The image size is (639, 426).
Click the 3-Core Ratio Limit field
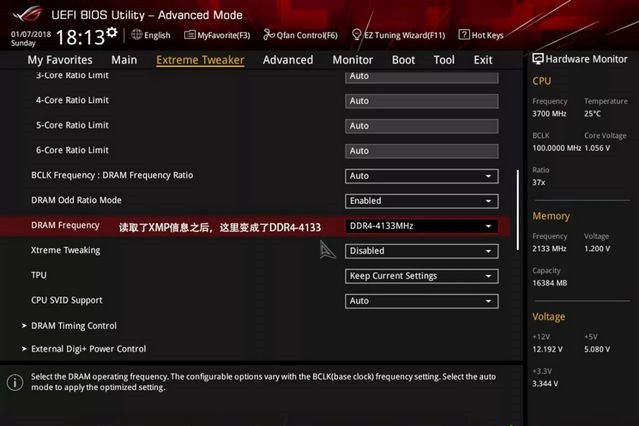tap(421, 77)
